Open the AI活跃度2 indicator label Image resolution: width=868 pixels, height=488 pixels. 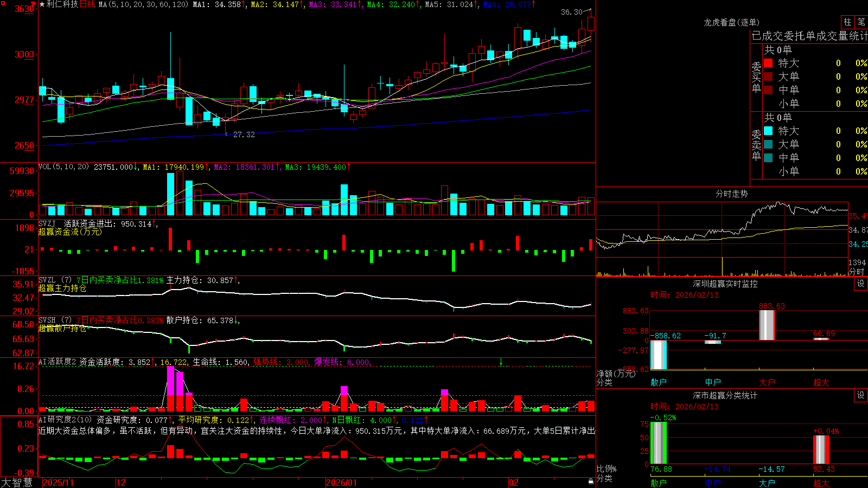pos(57,362)
